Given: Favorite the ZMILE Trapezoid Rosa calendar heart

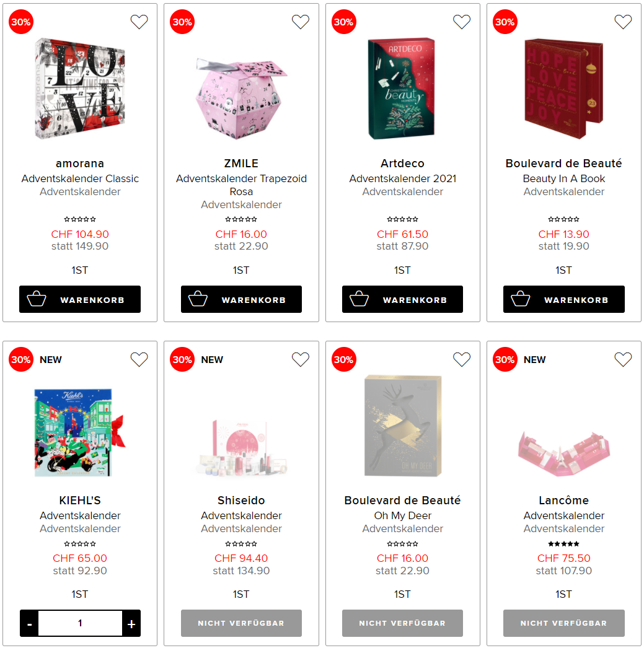Looking at the screenshot, I should 301,22.
